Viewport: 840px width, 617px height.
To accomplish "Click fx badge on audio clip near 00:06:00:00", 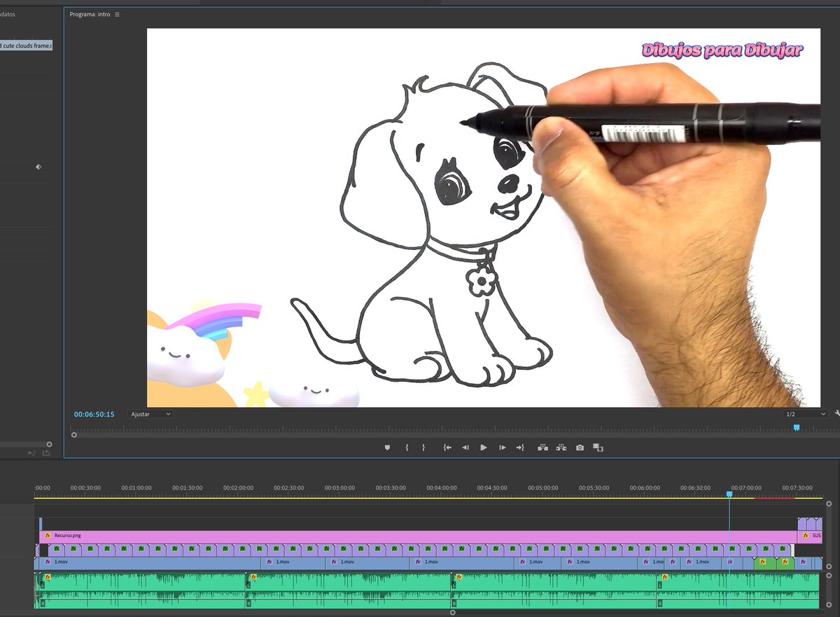I will (664, 578).
